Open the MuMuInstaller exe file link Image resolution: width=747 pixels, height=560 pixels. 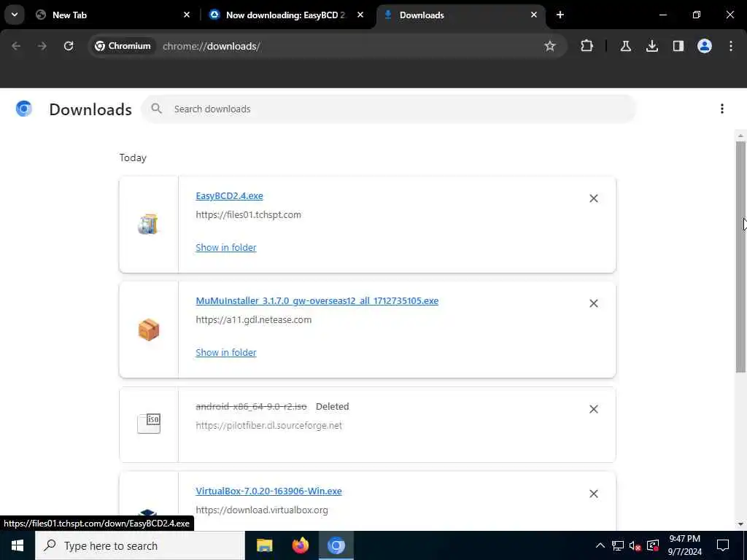(317, 301)
